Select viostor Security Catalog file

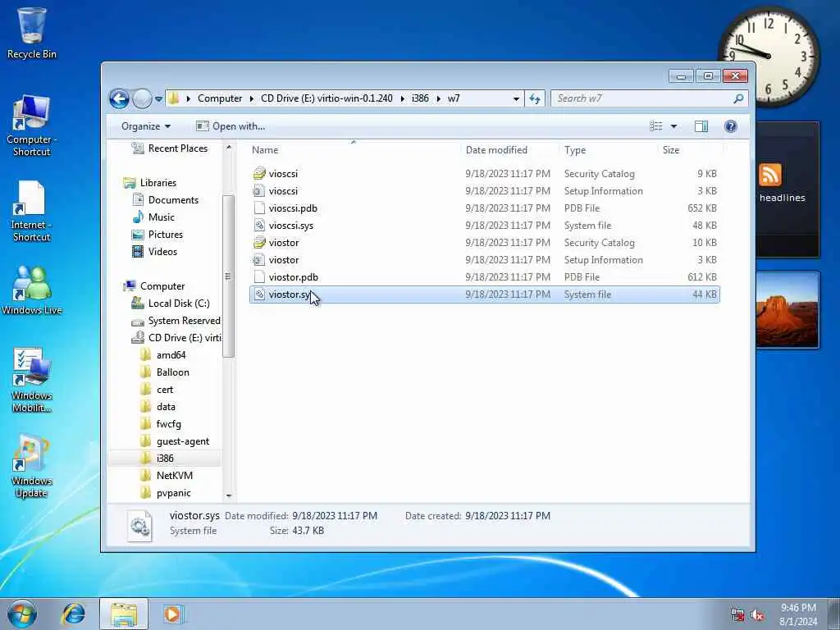[484, 243]
